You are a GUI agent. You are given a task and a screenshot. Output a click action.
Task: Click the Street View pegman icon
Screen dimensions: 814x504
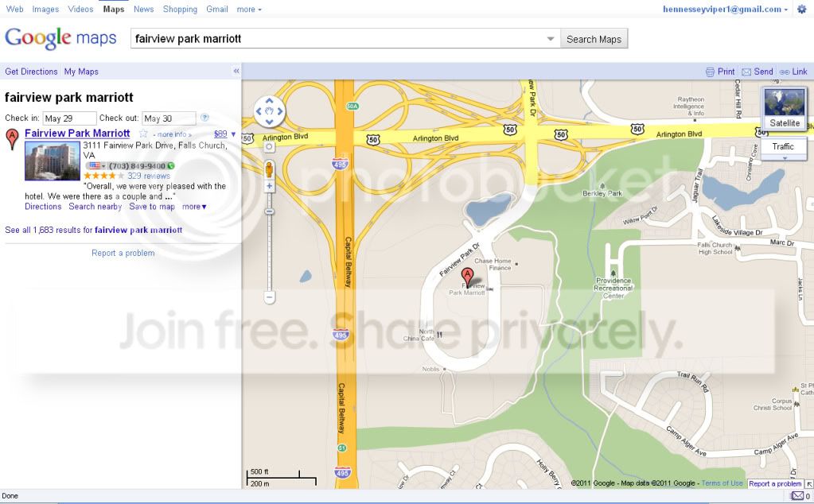269,169
